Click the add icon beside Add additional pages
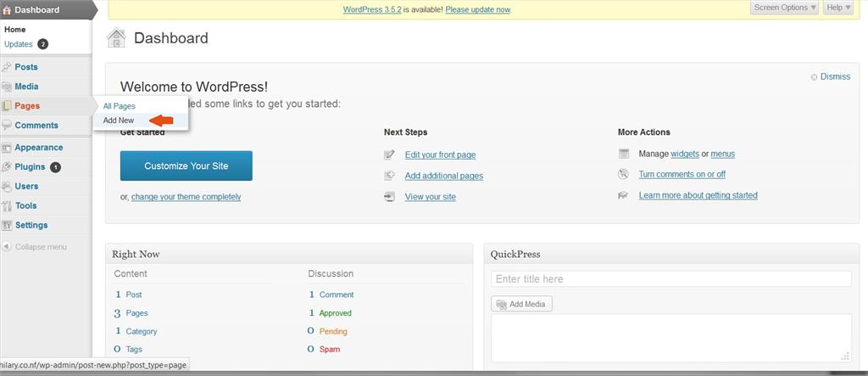The width and height of the screenshot is (868, 376). click(x=390, y=176)
